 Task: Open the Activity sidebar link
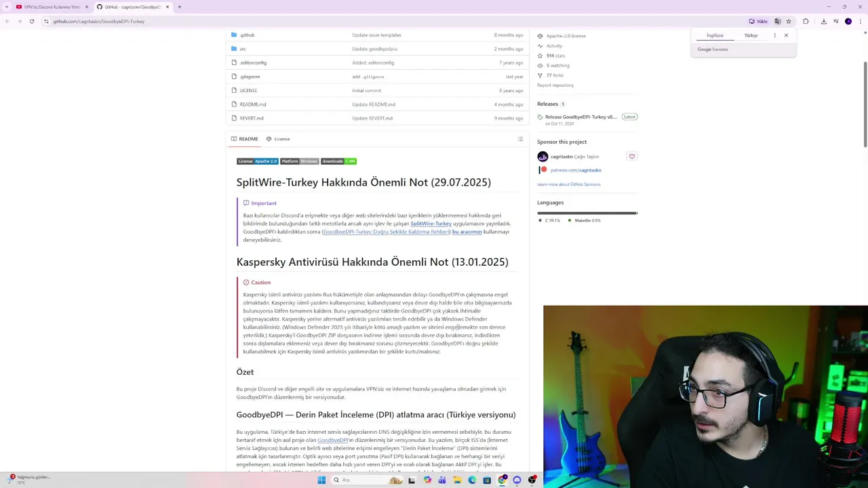click(550, 46)
